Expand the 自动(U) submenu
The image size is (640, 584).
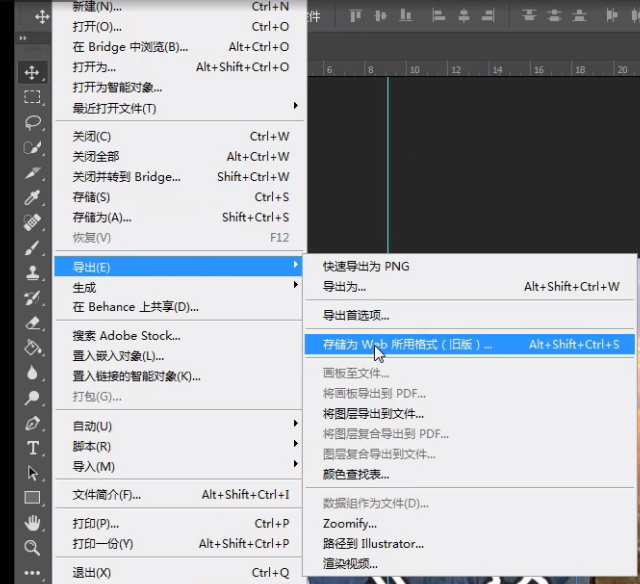[x=178, y=426]
